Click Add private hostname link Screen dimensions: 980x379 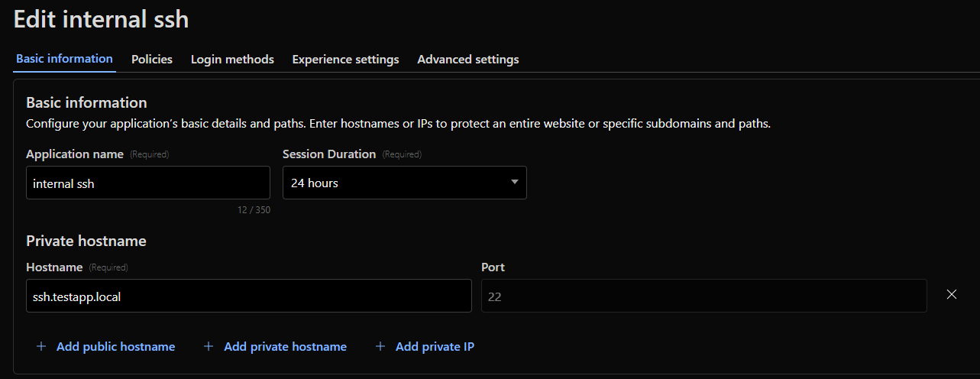pyautogui.click(x=285, y=347)
